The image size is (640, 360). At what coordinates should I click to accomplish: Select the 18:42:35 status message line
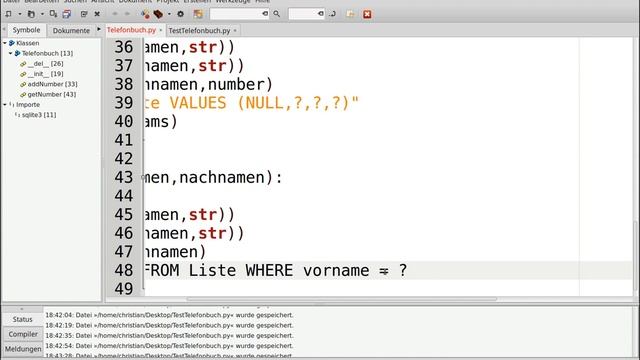pos(169,336)
